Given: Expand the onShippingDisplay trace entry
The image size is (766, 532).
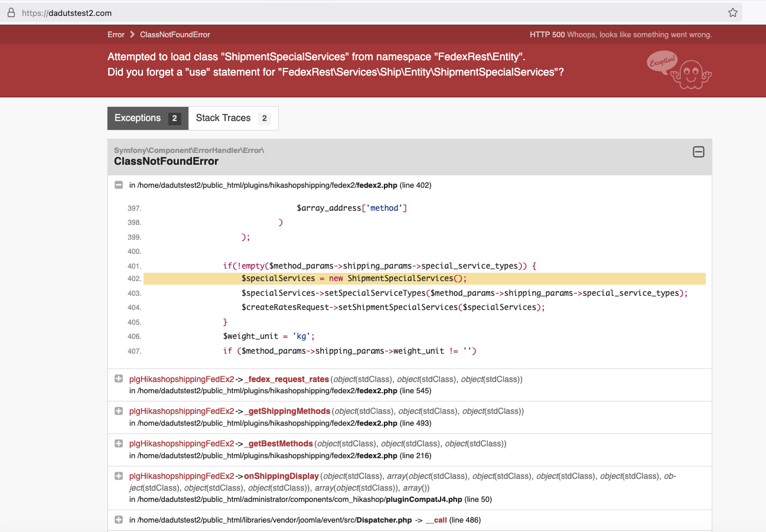Looking at the screenshot, I should pos(119,475).
